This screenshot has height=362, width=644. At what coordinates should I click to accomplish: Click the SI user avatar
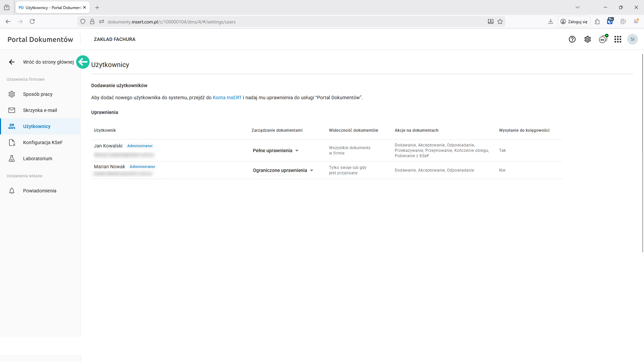coord(633,39)
